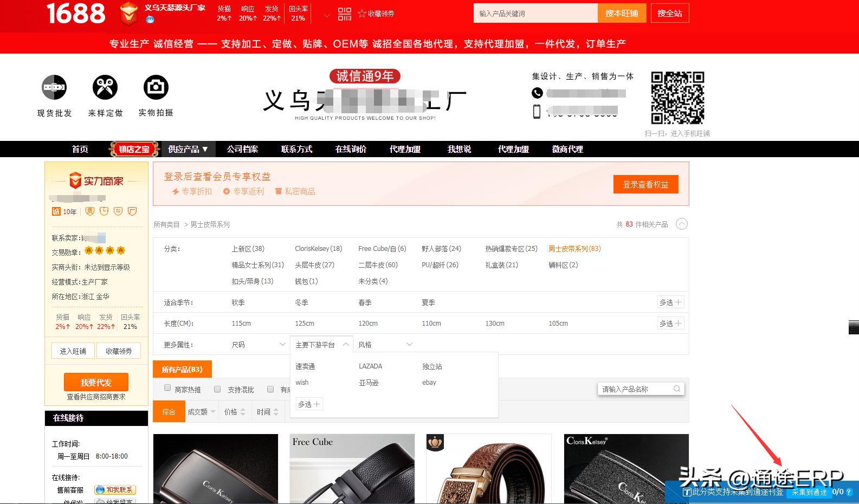Focus the header product keyword search field
Viewport: 859px width, 504px height.
535,14
